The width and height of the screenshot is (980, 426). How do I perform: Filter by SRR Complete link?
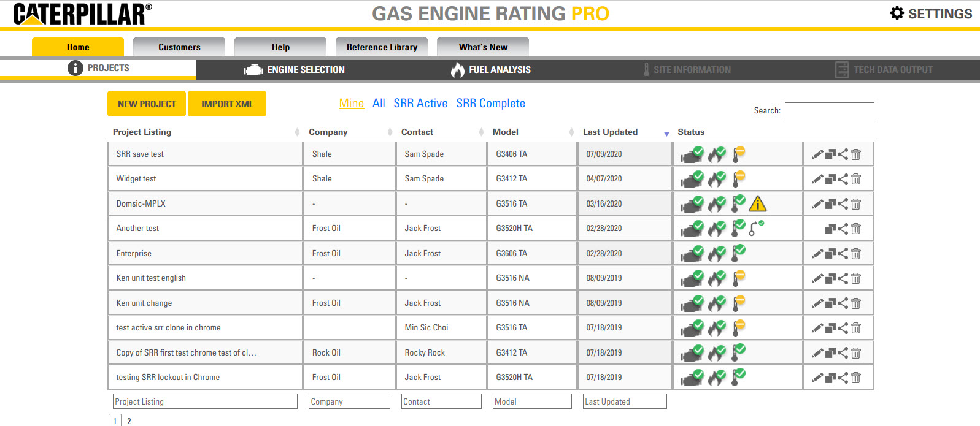tap(490, 104)
